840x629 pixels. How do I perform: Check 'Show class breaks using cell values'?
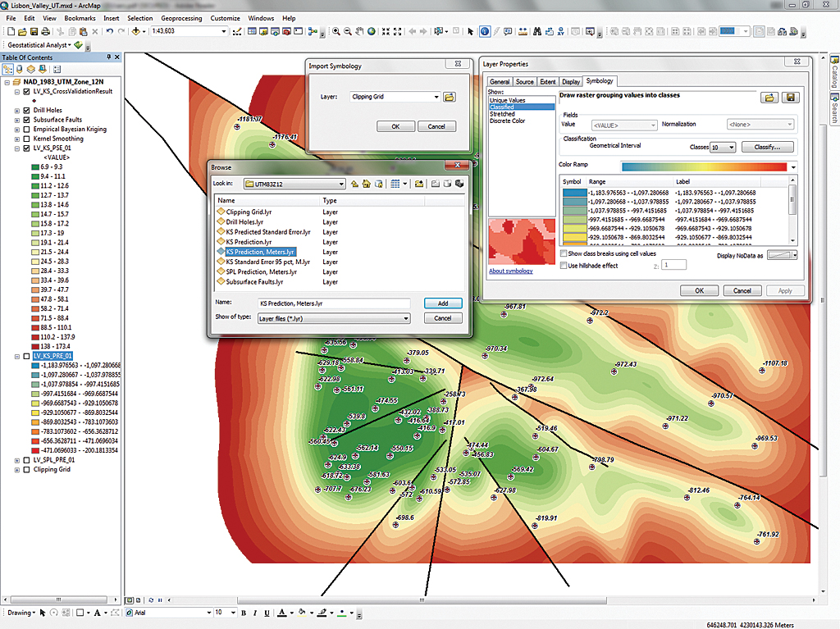pyautogui.click(x=563, y=254)
